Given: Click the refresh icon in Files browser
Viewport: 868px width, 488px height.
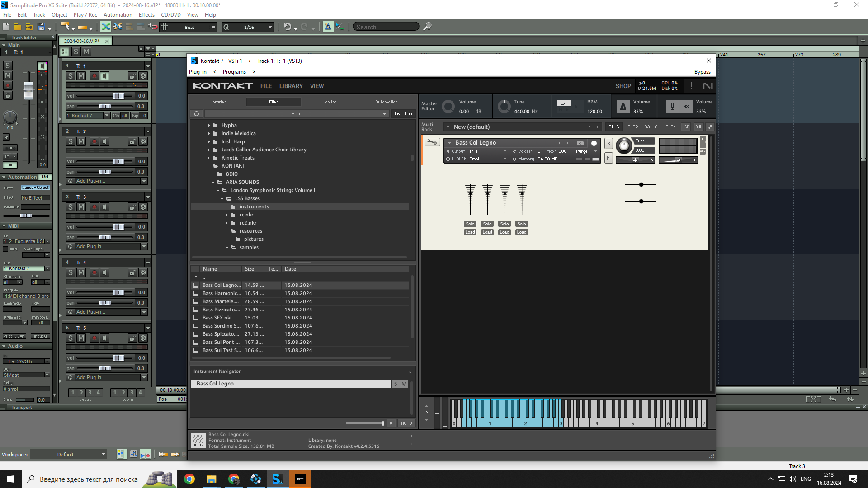Looking at the screenshot, I should click(x=196, y=114).
